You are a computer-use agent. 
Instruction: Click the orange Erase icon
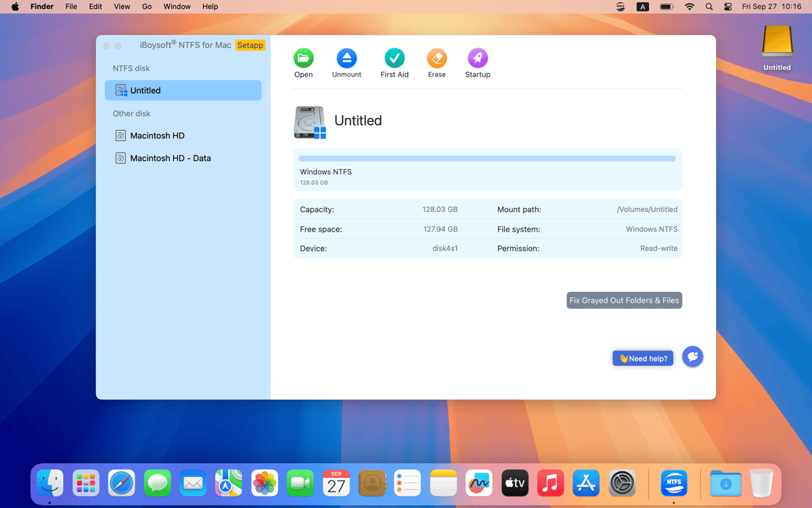click(436, 58)
